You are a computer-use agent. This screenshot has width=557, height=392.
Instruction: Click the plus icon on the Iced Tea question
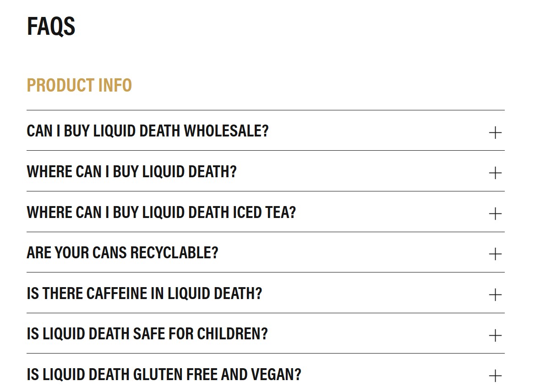pyautogui.click(x=495, y=213)
